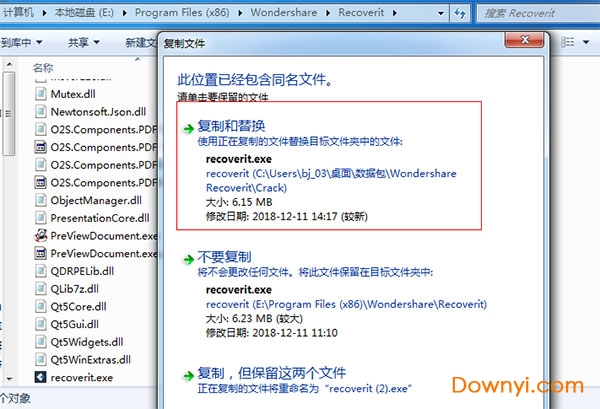Click green arrow for keep both files
Viewport: 600px width, 409px height.
[188, 376]
